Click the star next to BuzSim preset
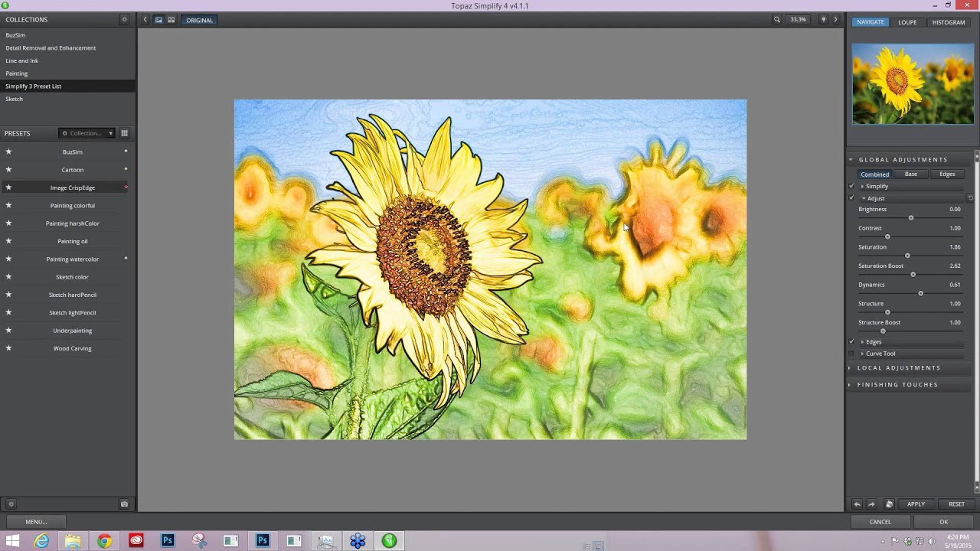Screen dimensions: 980x551 8,152
